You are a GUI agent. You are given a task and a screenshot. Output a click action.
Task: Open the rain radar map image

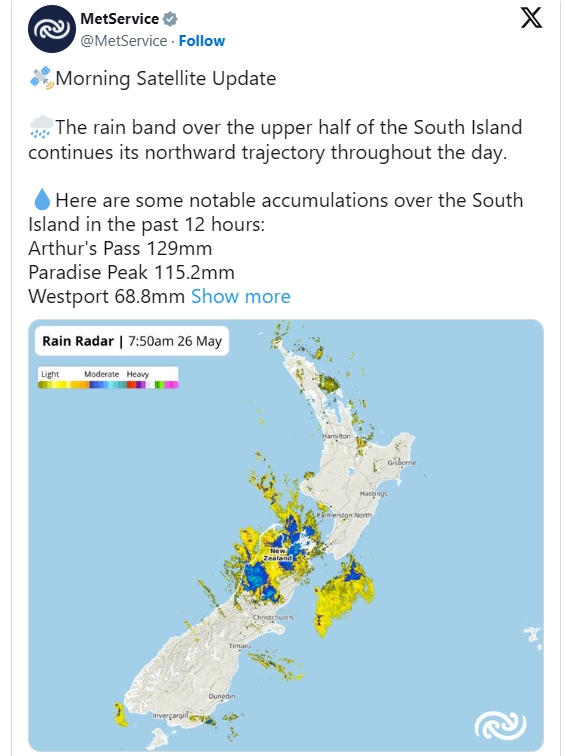pyautogui.click(x=286, y=535)
